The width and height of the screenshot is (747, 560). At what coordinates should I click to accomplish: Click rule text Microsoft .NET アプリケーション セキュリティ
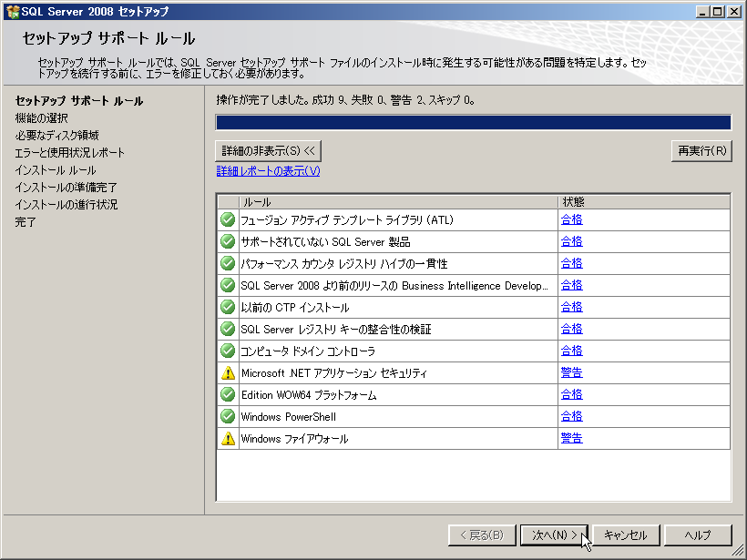[334, 373]
